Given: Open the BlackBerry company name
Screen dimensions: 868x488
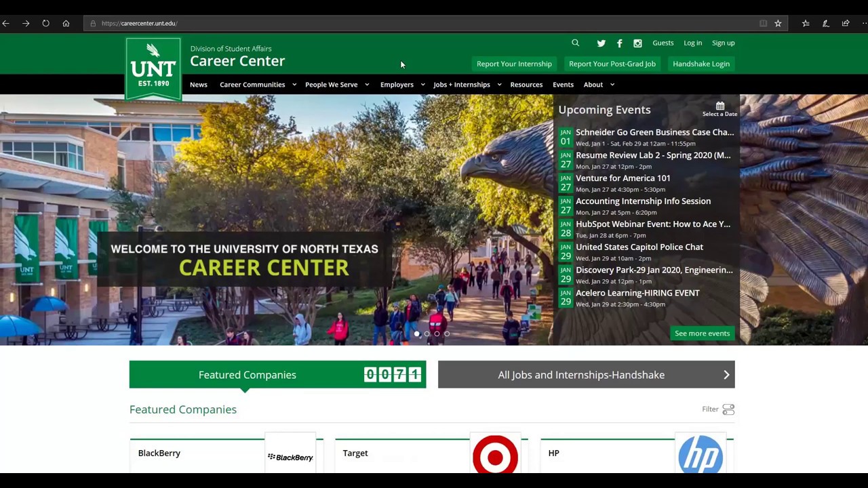Looking at the screenshot, I should pos(159,453).
